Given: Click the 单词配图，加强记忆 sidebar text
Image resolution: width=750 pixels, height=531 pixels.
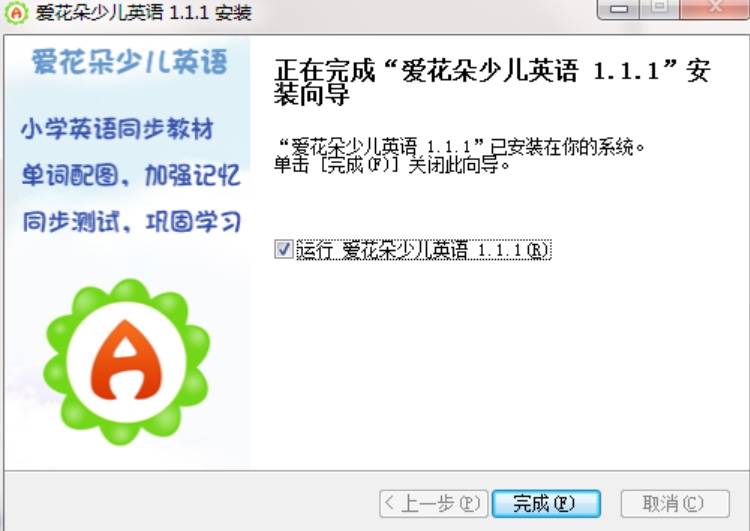Looking at the screenshot, I should click(x=131, y=175).
